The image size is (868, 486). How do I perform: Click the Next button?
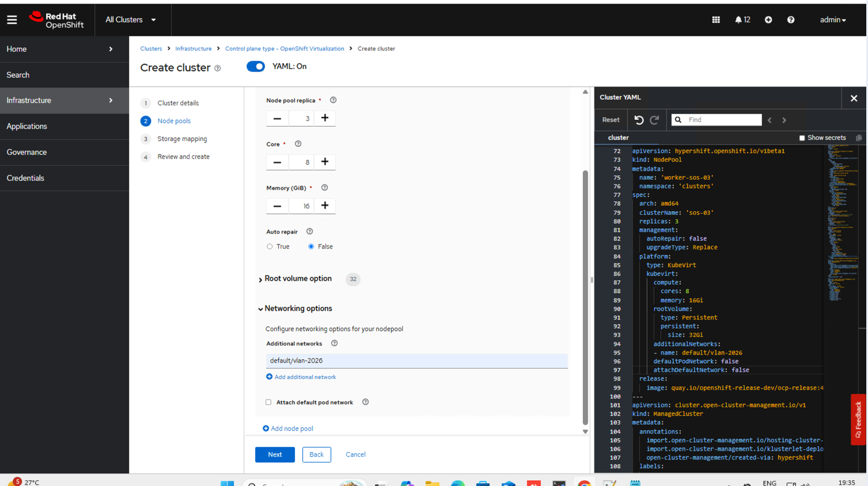point(275,455)
